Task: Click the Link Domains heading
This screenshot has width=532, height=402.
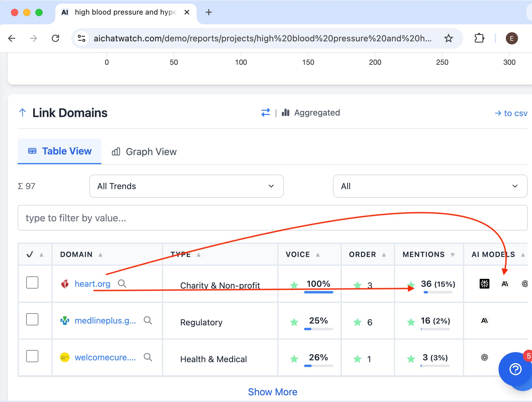Action: point(70,113)
